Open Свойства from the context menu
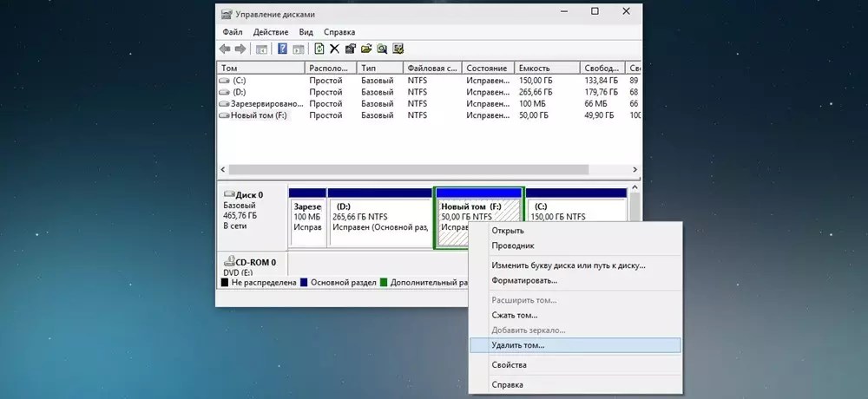This screenshot has height=399, width=868. [x=509, y=365]
